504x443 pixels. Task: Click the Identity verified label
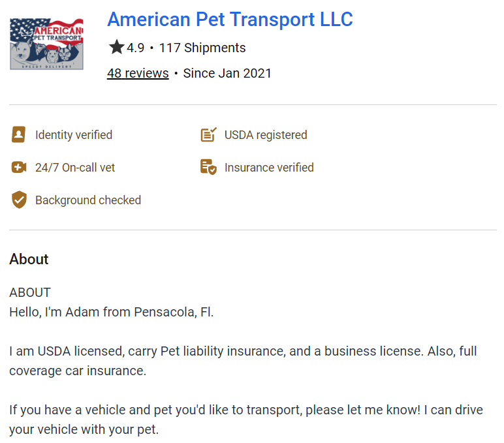tap(74, 135)
